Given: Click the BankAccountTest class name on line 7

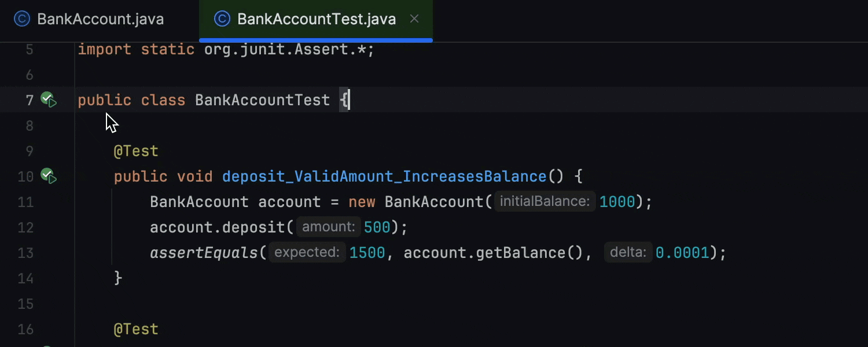Looking at the screenshot, I should [262, 99].
